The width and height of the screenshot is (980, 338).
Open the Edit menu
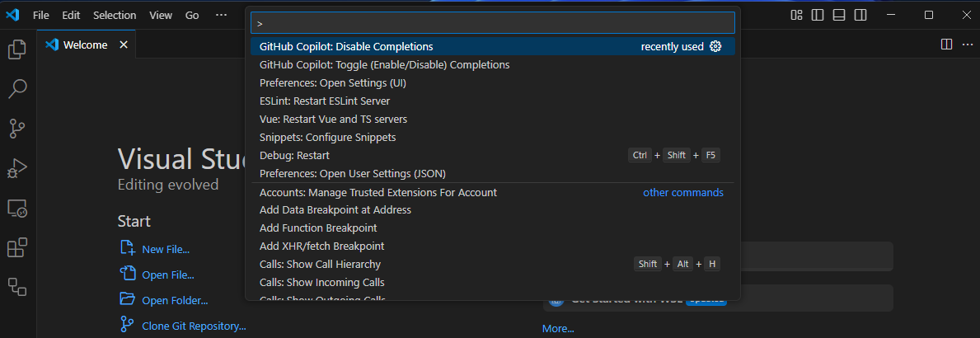pos(71,15)
